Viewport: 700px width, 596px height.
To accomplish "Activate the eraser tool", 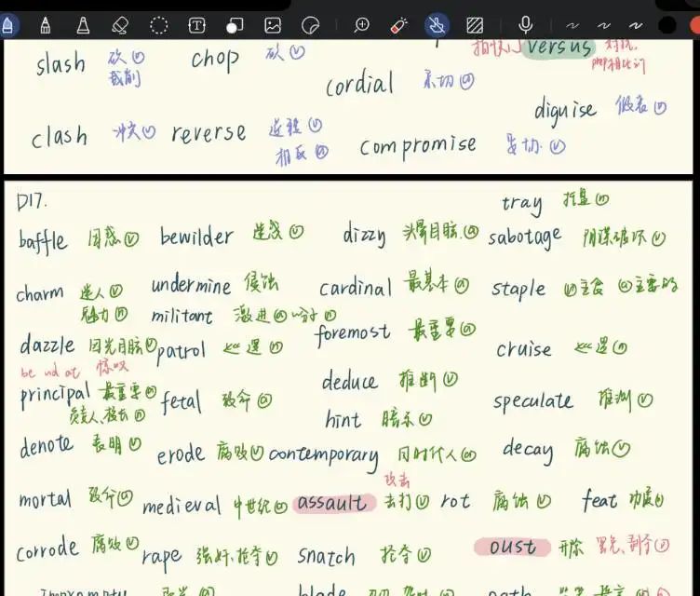I will coord(120,25).
